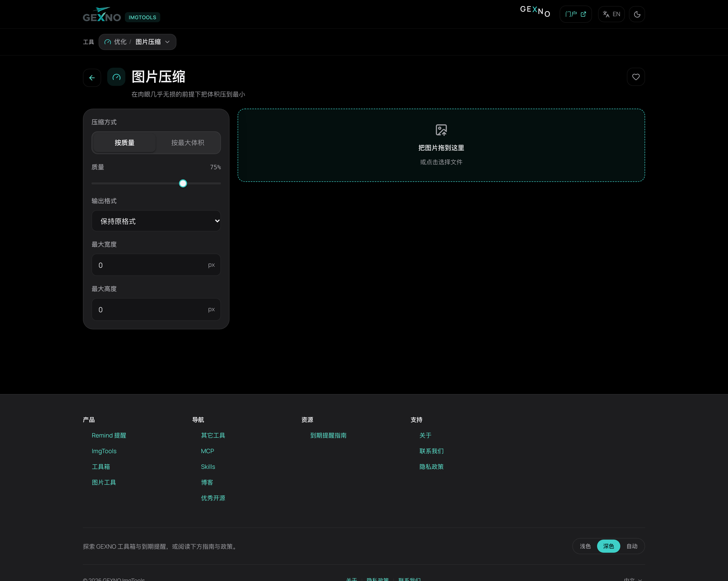Click the GEXNO wordmark at top right
Image resolution: width=728 pixels, height=581 pixels.
pos(535,11)
